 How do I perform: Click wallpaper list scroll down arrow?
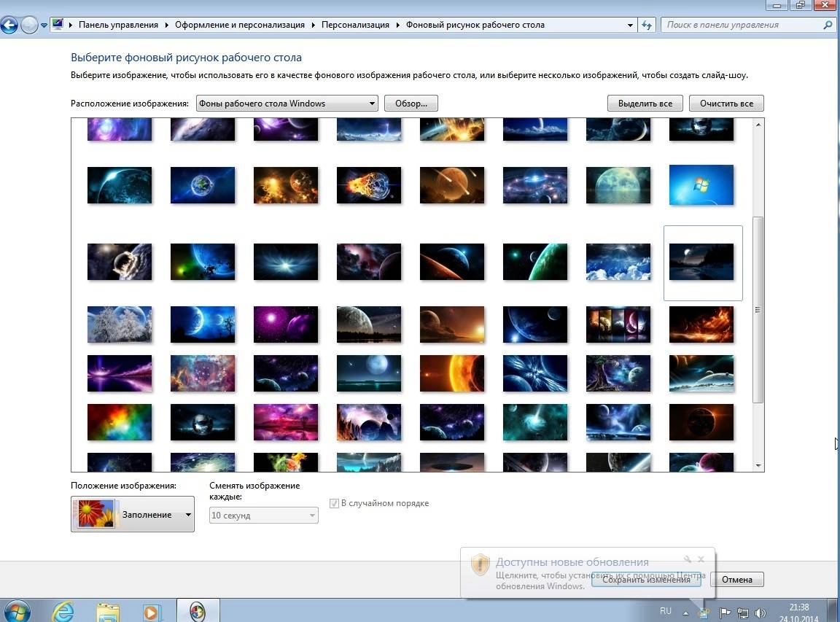[x=758, y=465]
